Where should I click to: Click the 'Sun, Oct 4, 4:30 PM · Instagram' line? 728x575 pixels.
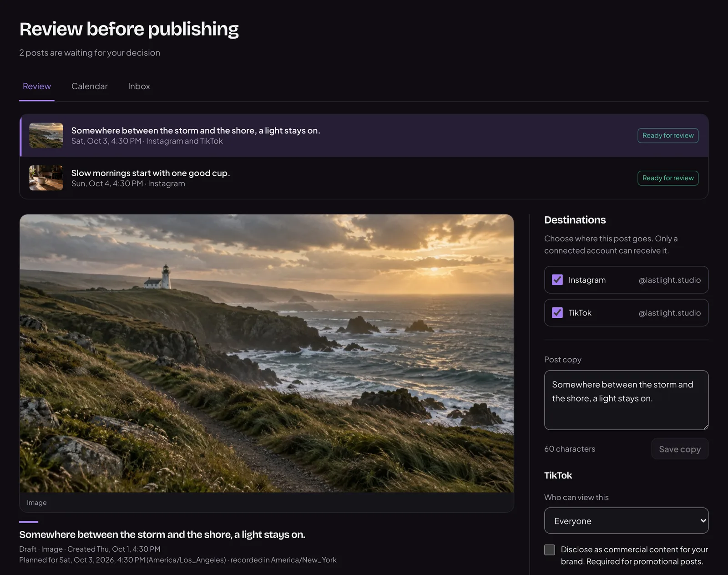128,183
